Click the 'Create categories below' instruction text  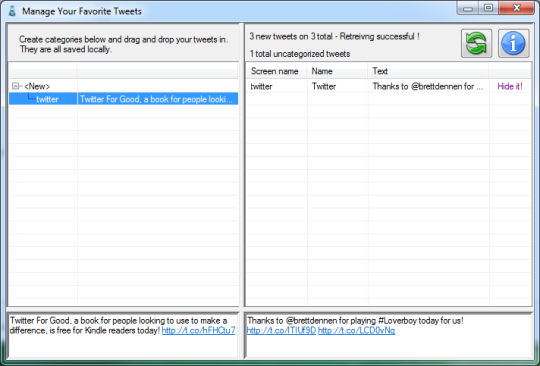(x=123, y=44)
